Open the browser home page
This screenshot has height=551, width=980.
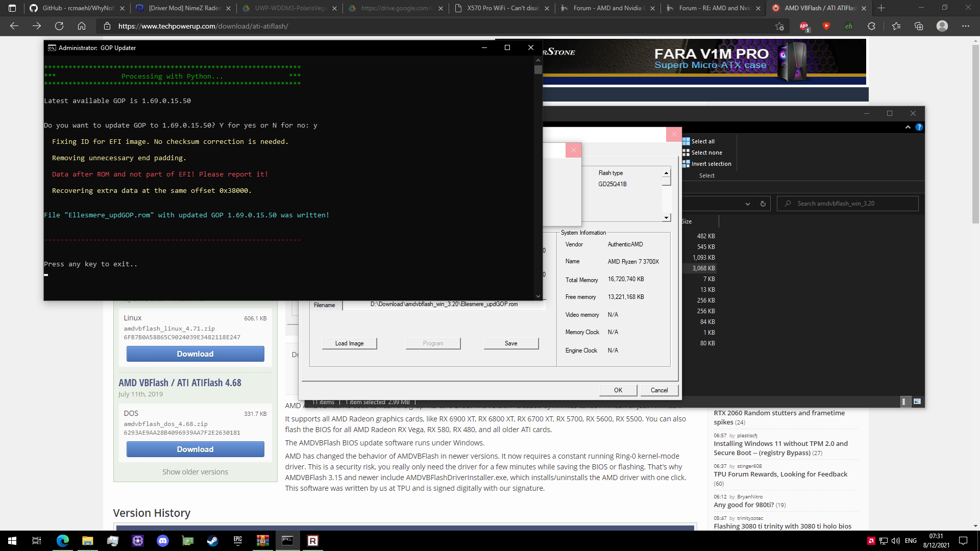click(82, 26)
